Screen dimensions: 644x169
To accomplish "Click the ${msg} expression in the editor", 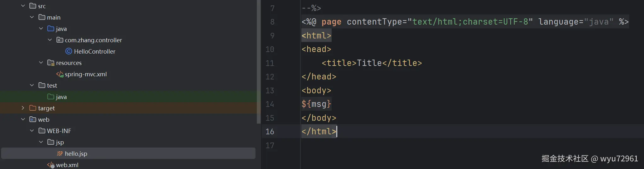I will (x=316, y=104).
